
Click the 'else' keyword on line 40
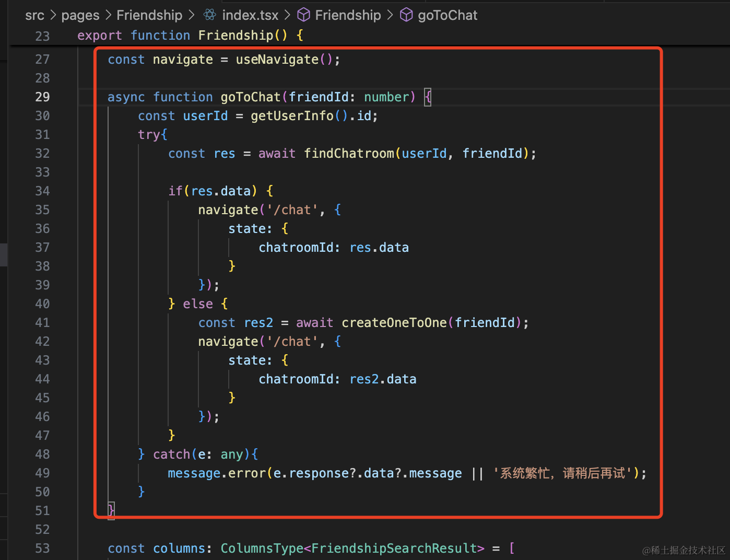click(x=198, y=304)
